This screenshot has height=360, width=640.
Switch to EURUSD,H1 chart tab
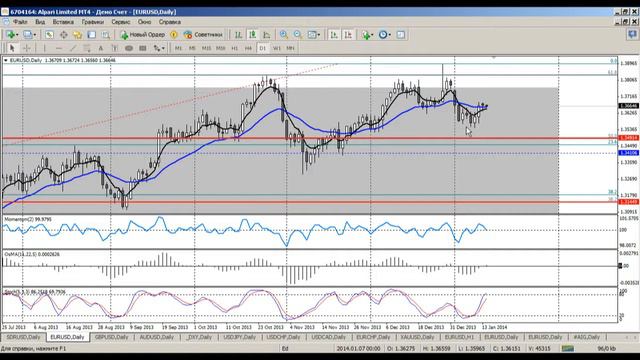[459, 337]
